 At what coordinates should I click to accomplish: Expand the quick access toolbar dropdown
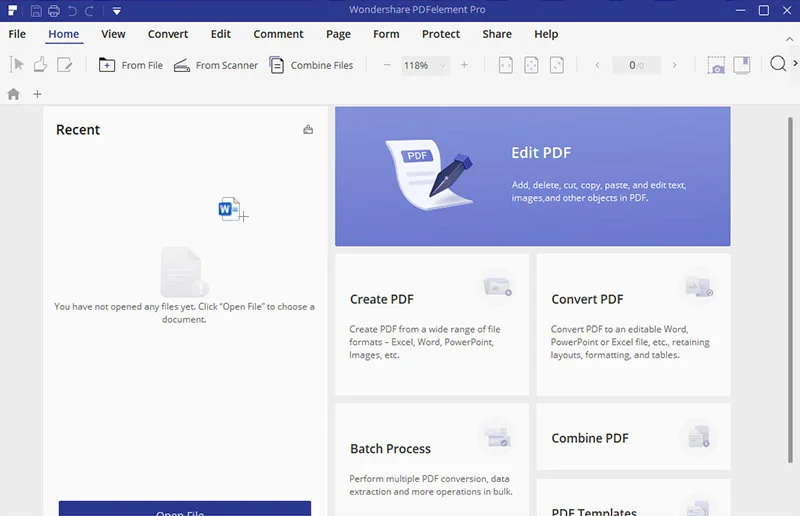(x=117, y=11)
